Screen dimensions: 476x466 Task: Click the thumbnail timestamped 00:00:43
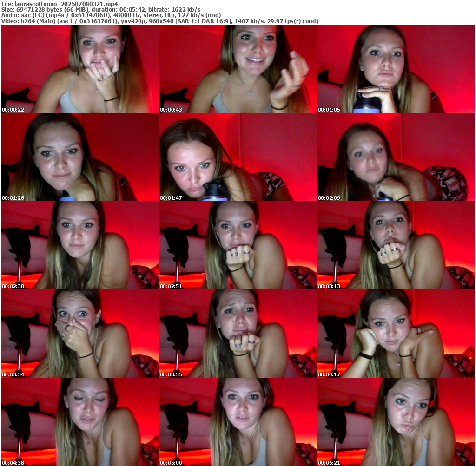tap(238, 69)
